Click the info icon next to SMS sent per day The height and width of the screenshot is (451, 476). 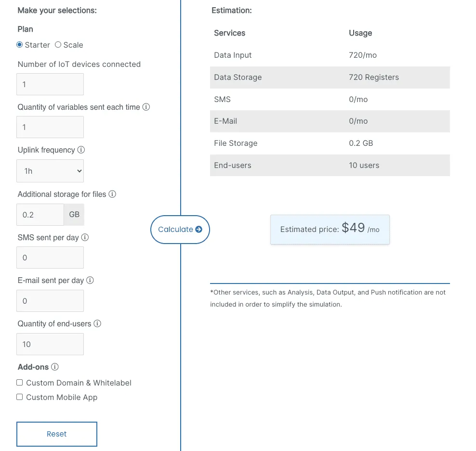tap(85, 237)
